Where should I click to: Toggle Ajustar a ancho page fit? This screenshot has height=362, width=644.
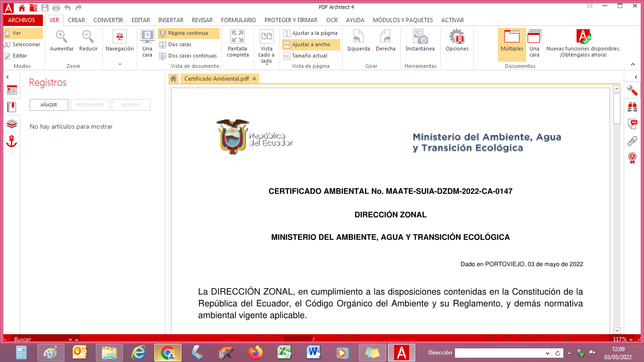pos(311,44)
